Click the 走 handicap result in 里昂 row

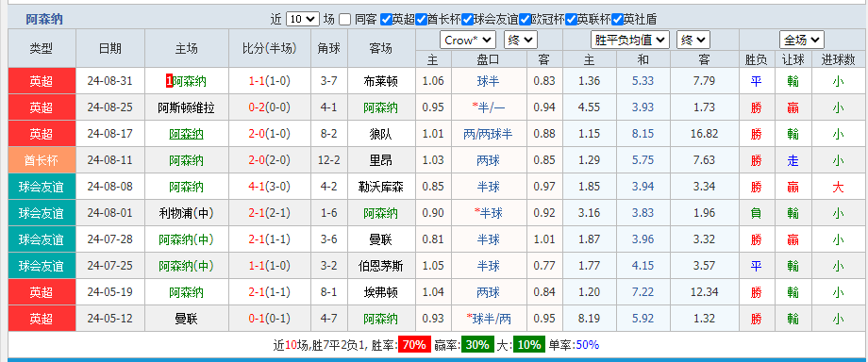point(793,160)
